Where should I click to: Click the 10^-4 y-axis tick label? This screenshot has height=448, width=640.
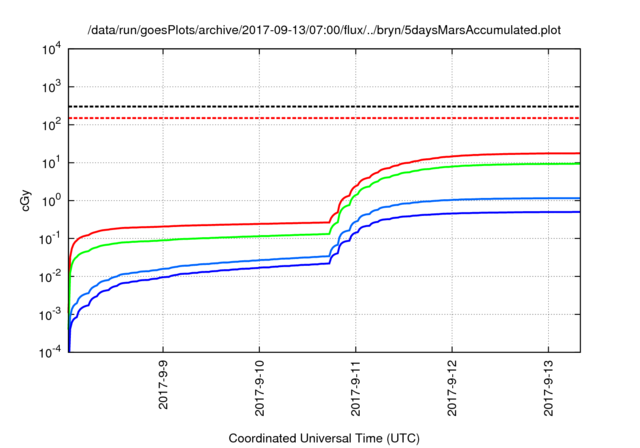tap(51, 352)
